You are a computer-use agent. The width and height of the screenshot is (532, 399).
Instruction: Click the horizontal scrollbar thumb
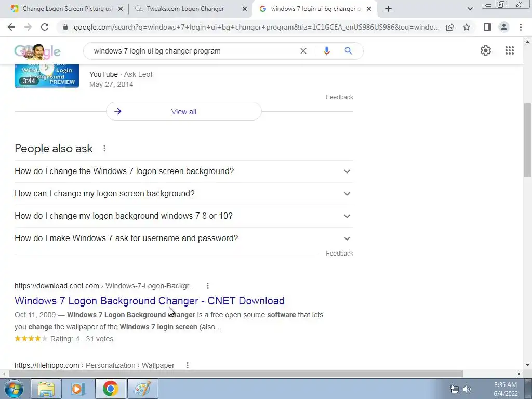tap(236, 374)
